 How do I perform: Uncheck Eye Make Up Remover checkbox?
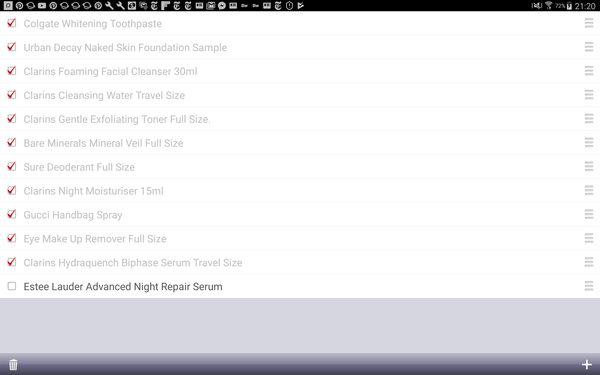pos(12,238)
